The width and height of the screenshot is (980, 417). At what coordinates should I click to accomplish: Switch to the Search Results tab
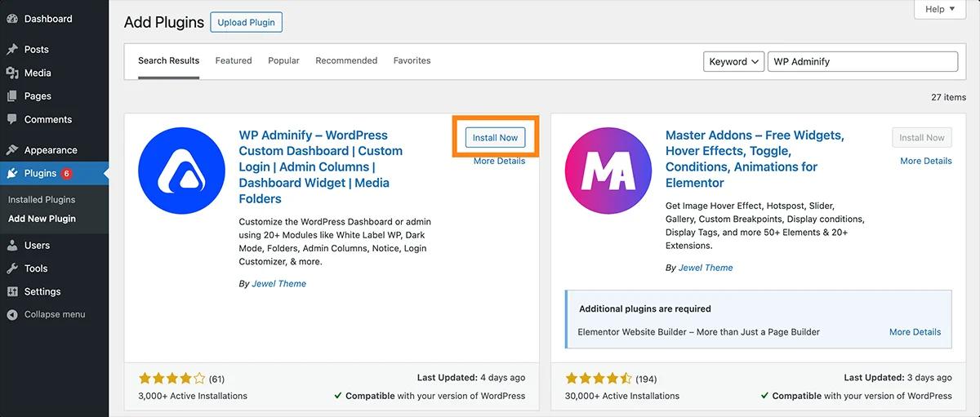pyautogui.click(x=168, y=60)
